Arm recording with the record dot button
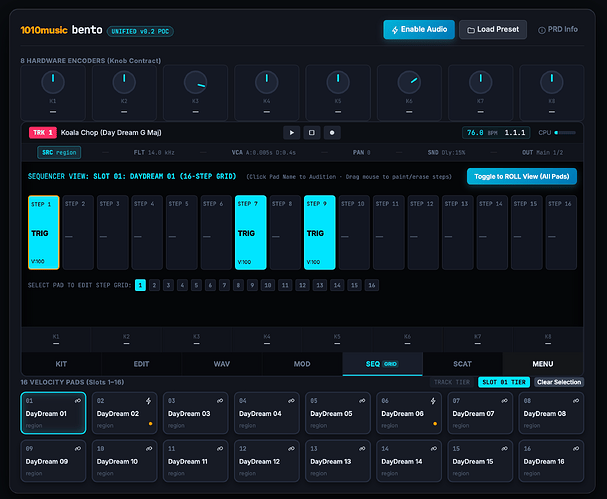This screenshot has width=607, height=499. click(332, 133)
